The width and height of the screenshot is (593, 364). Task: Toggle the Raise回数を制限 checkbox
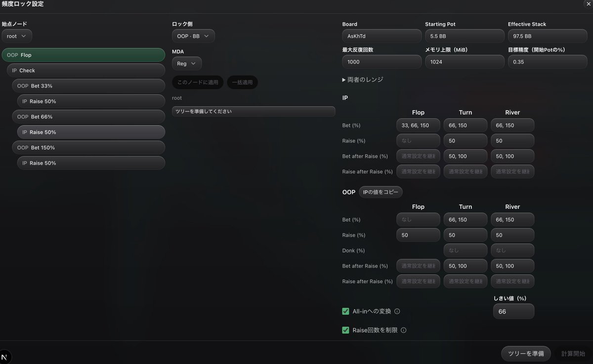346,330
